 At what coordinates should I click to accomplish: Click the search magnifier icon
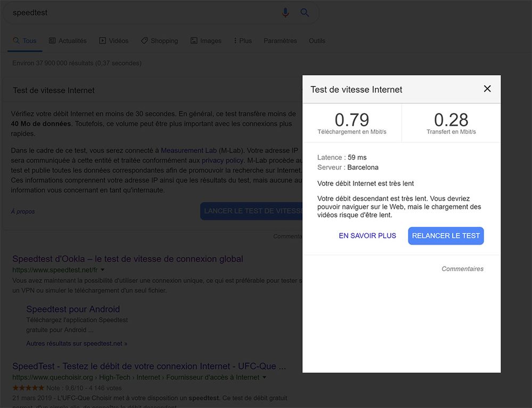(x=305, y=12)
